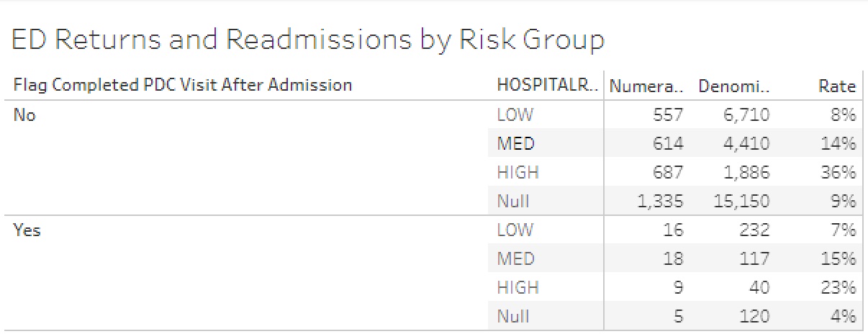
Task: Click the MED risk label under Yes
Action: (515, 258)
